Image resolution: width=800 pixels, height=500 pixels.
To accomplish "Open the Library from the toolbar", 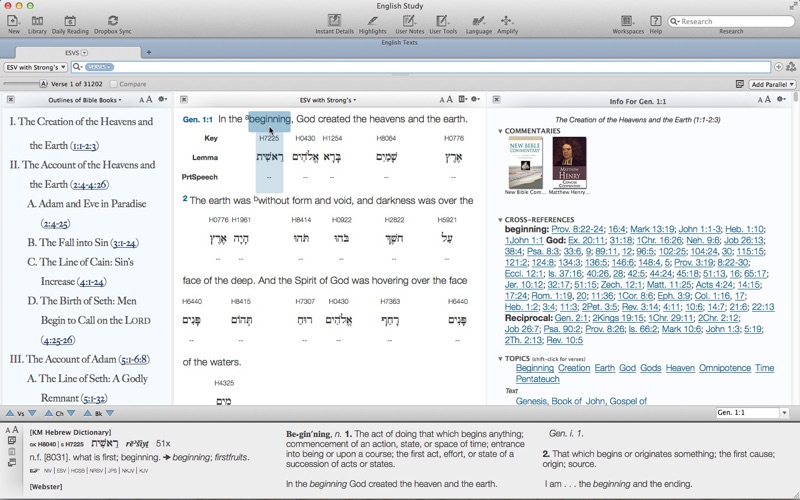I will (37, 20).
